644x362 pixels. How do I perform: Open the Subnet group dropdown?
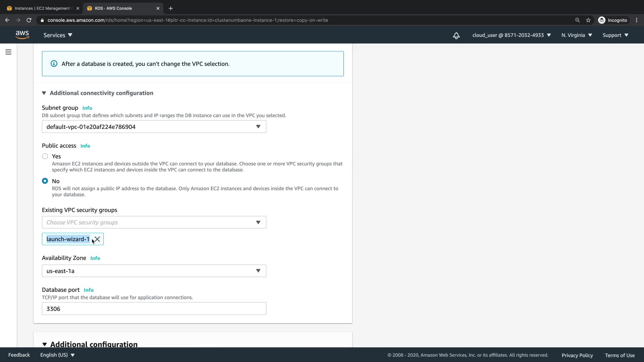click(x=154, y=127)
